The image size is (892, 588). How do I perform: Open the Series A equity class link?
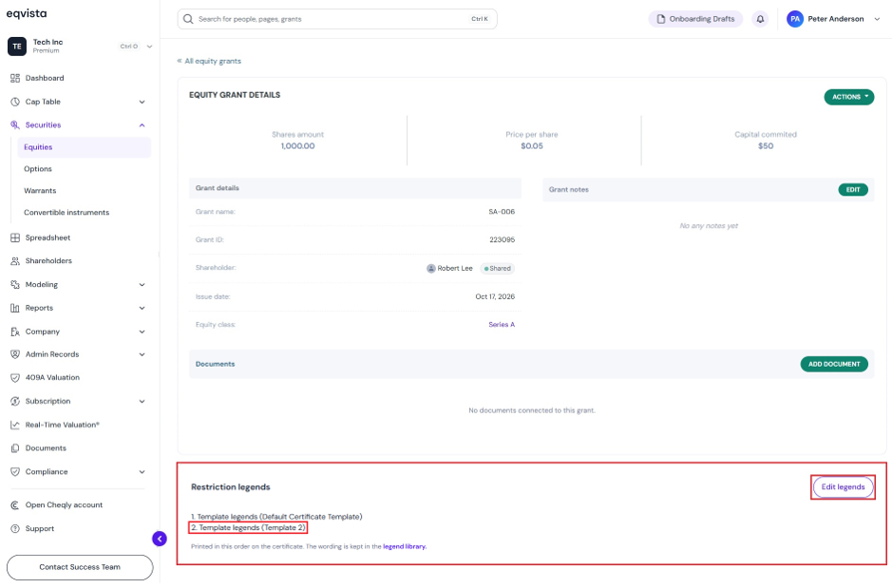pyautogui.click(x=502, y=327)
